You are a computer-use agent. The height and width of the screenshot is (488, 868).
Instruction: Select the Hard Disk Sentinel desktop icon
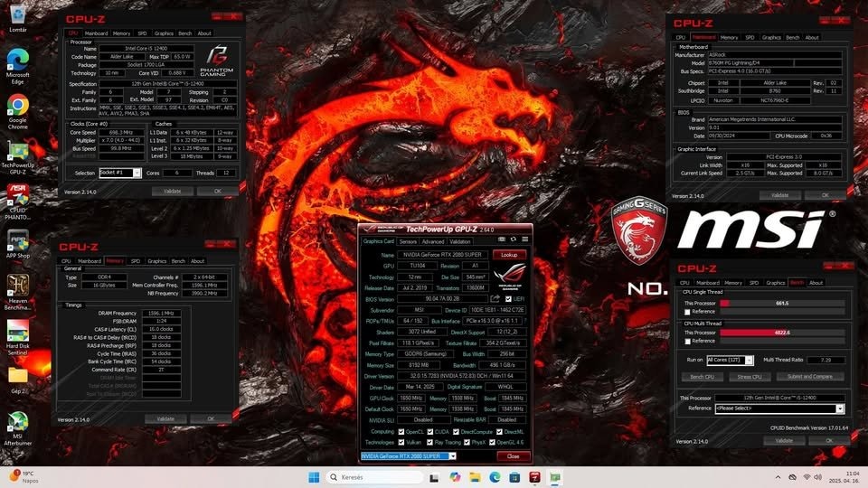click(18, 337)
